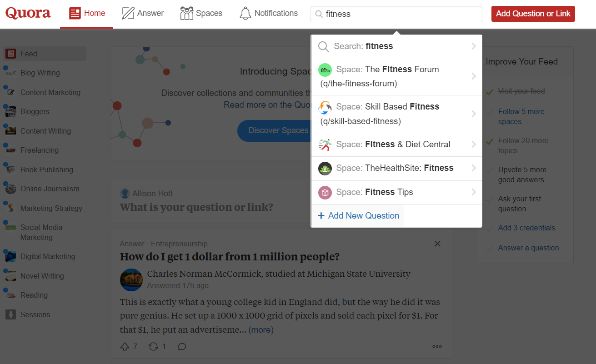
Task: Open Skill Based Fitness space chevron
Action: coord(474,114)
